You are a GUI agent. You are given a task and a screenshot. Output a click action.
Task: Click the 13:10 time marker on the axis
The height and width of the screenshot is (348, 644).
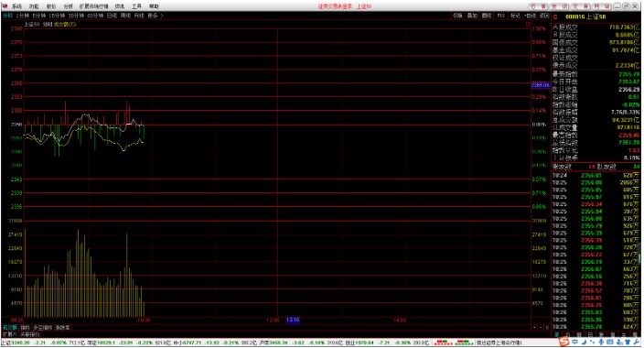293,320
